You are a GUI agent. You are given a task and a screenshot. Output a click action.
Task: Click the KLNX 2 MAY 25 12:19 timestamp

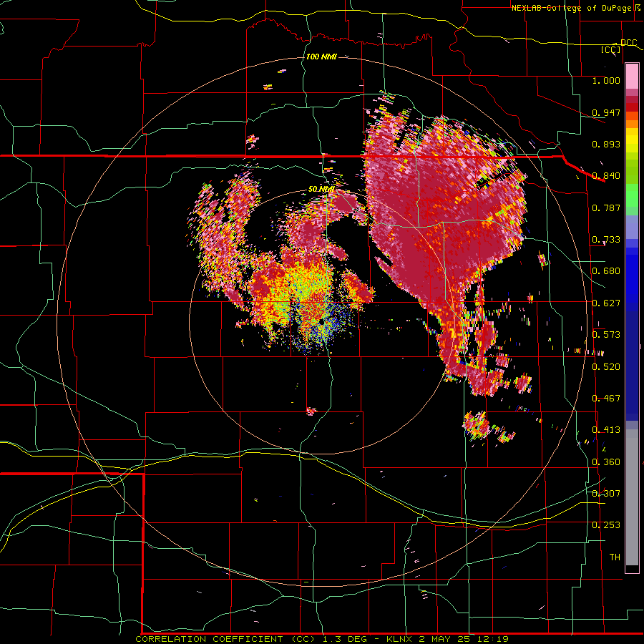point(447,639)
